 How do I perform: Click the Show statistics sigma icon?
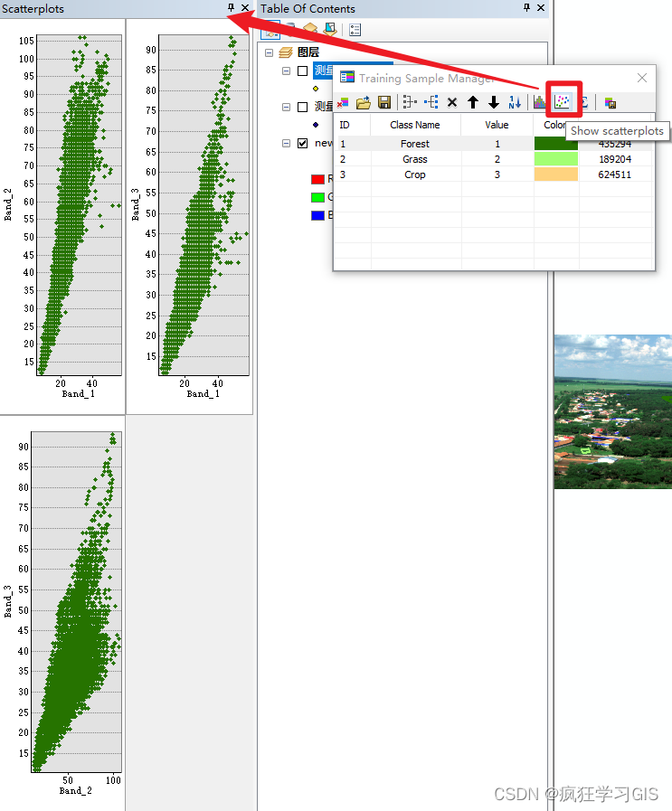click(584, 102)
